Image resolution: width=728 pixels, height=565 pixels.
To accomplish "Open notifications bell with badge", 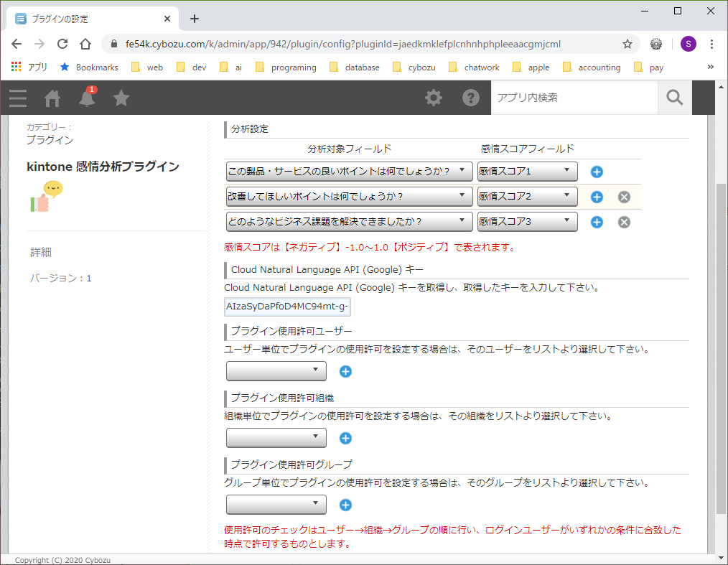I will [x=88, y=97].
